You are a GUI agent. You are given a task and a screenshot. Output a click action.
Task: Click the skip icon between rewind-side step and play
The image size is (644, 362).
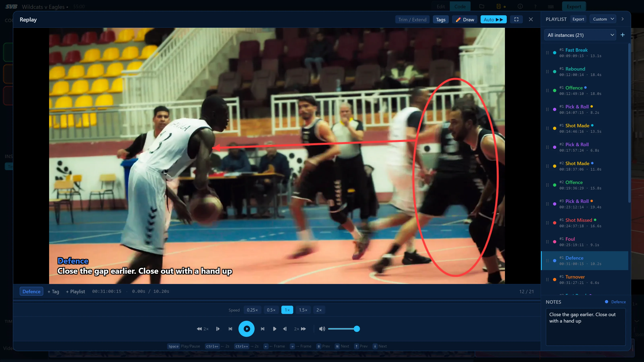(230, 329)
